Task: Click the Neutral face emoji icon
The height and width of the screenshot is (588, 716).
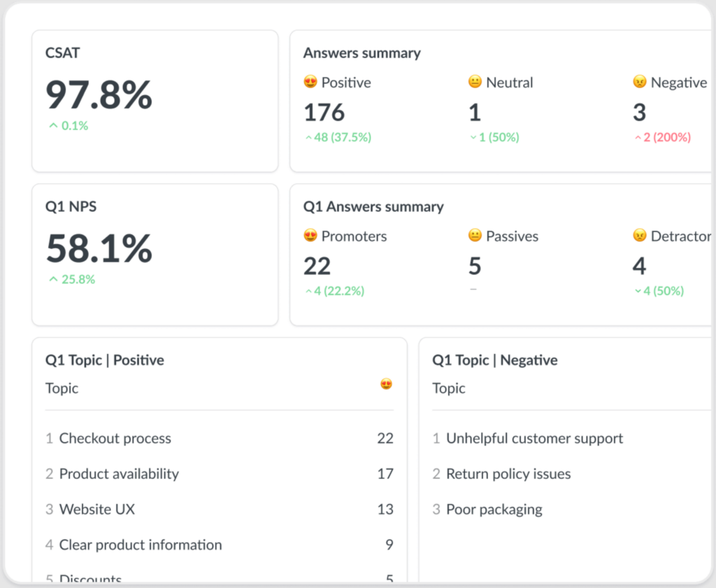Action: (x=475, y=83)
